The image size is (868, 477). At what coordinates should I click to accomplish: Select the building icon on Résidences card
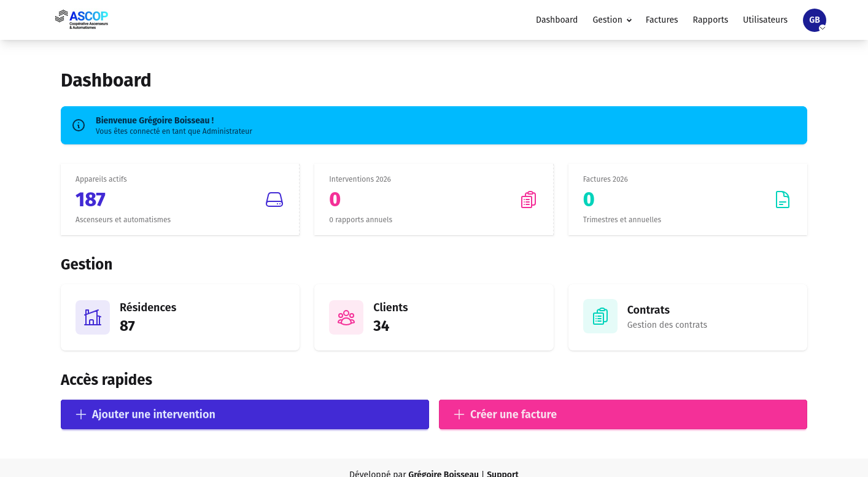coord(93,317)
